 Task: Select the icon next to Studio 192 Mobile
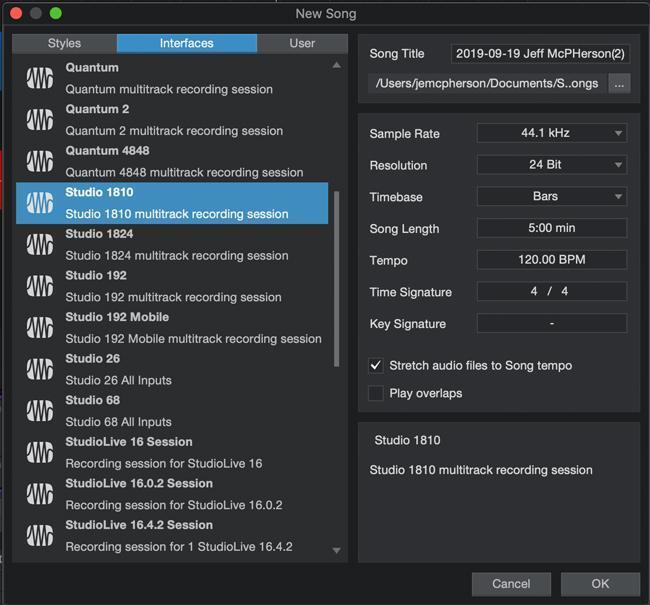click(40, 327)
